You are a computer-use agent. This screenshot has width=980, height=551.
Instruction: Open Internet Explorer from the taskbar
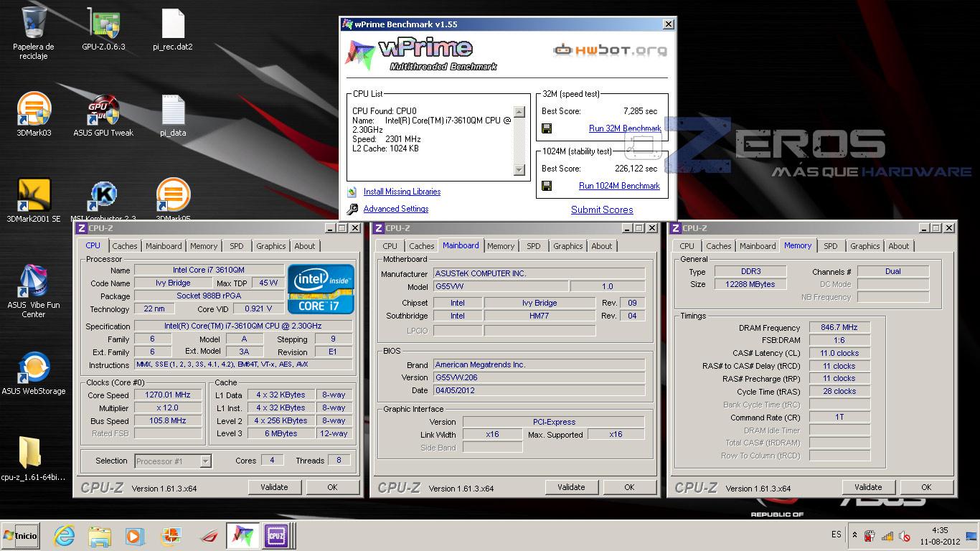pyautogui.click(x=65, y=536)
